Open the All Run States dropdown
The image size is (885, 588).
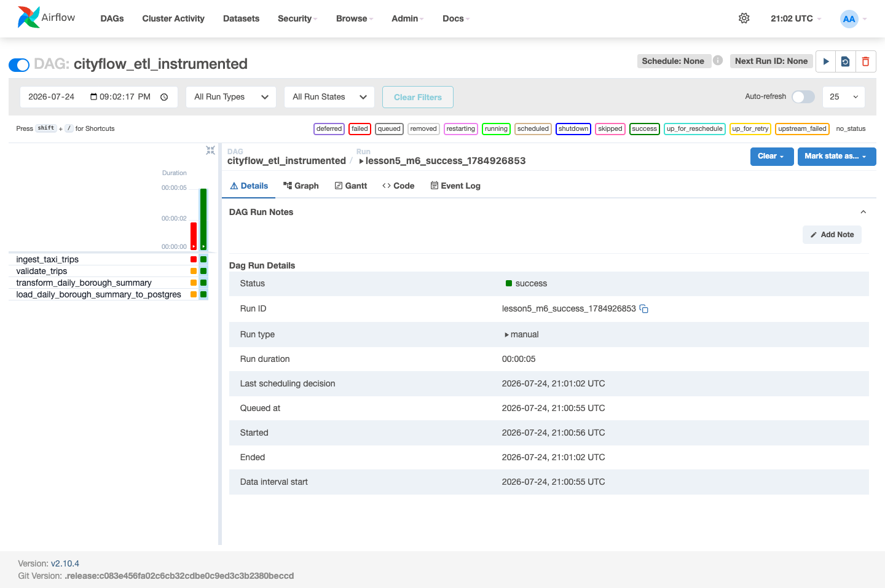pyautogui.click(x=329, y=97)
